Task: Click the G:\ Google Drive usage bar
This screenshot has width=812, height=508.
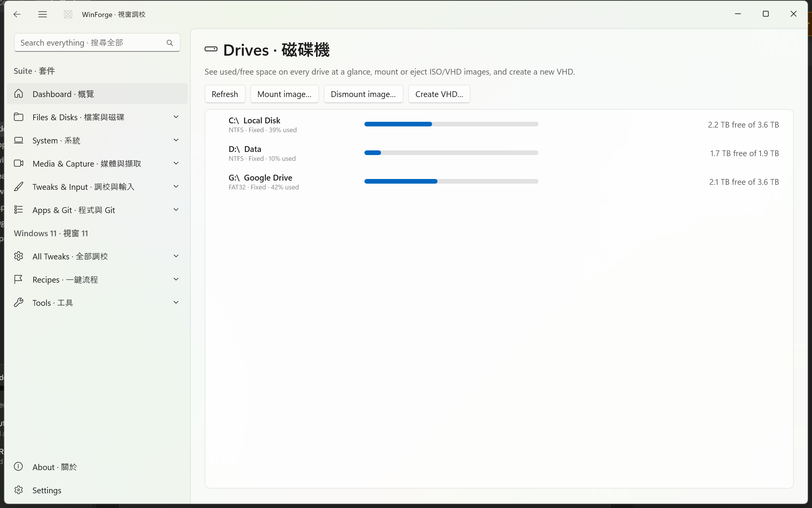Action: click(451, 181)
